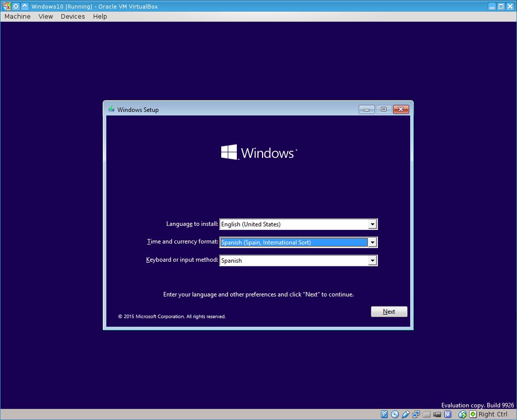Open shared folders status icon
Screen dimensions: 517x420
coord(427,414)
